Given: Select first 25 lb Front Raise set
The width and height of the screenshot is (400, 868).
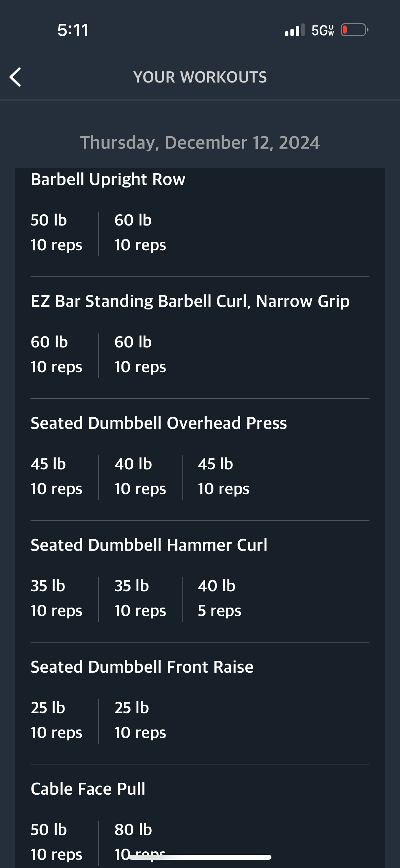Looking at the screenshot, I should point(56,720).
